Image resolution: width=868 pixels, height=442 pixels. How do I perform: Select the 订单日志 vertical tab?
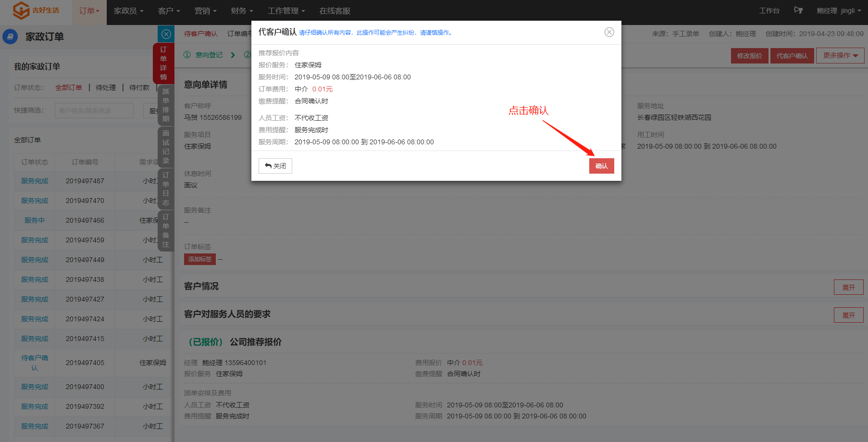166,189
